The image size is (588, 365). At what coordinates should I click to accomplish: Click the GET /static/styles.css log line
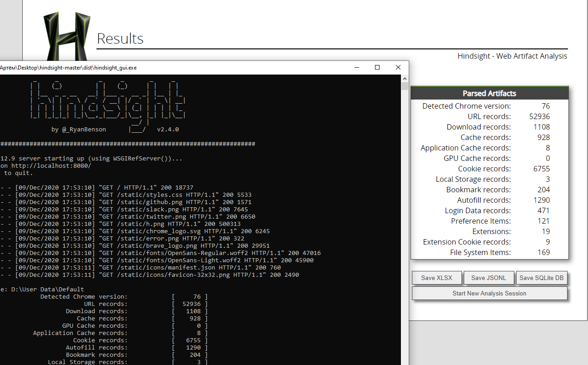point(126,195)
